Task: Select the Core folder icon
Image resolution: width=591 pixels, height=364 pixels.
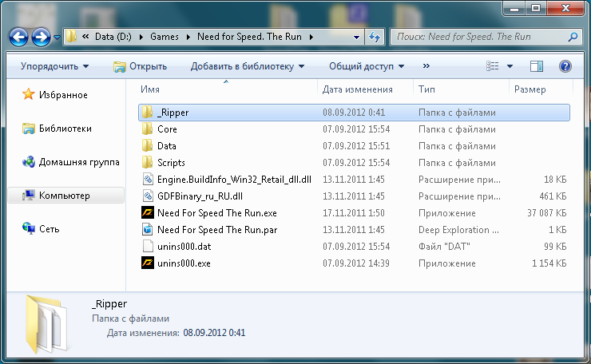Action: pyautogui.click(x=148, y=129)
